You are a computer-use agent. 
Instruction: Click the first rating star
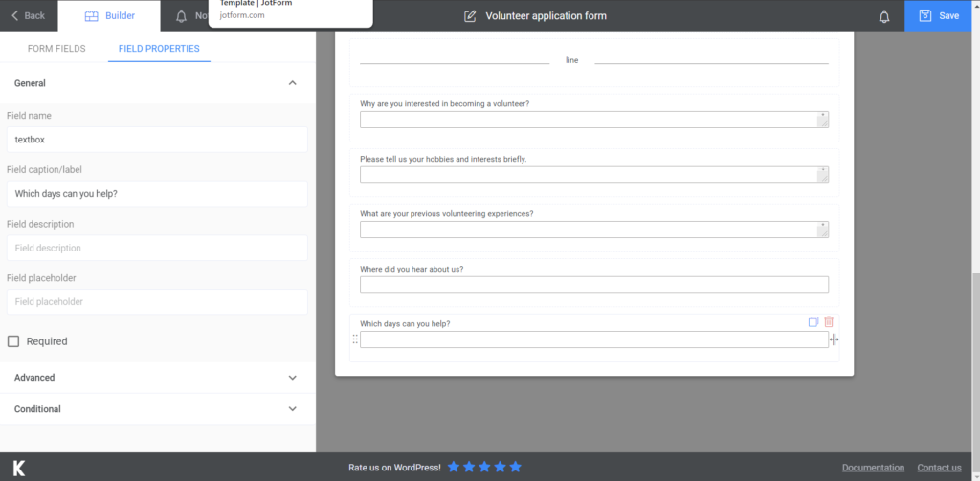point(454,467)
